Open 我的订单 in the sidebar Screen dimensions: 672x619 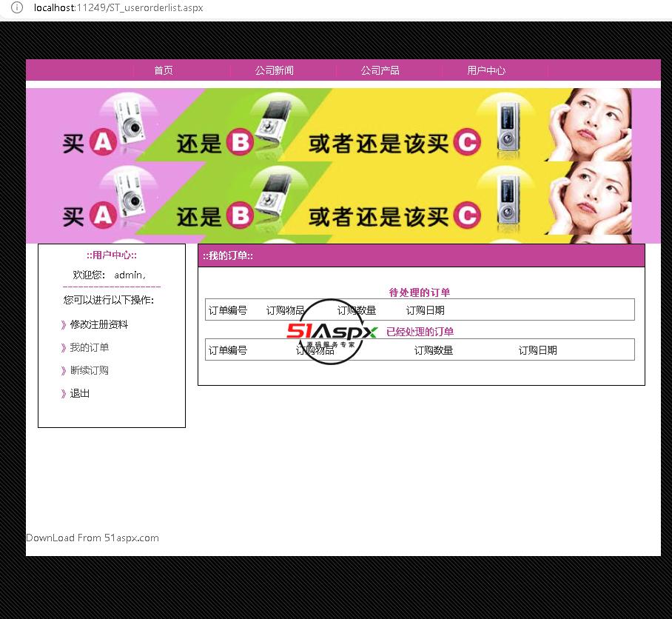coord(89,347)
